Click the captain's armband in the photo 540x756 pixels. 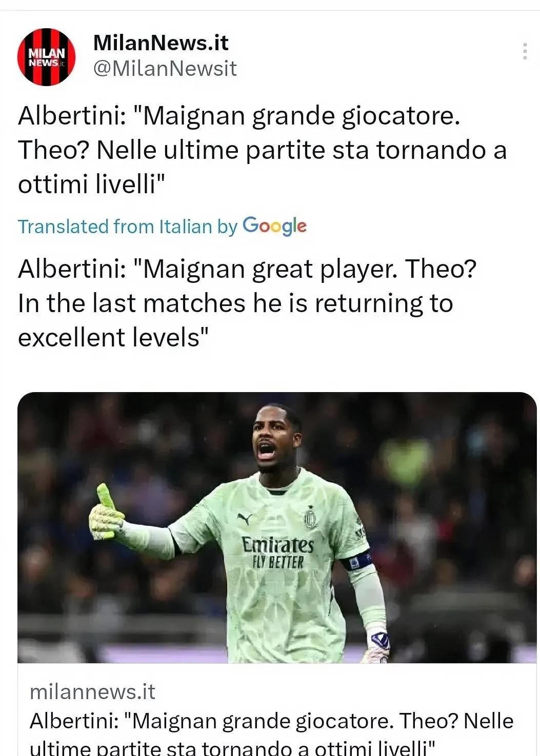click(357, 560)
